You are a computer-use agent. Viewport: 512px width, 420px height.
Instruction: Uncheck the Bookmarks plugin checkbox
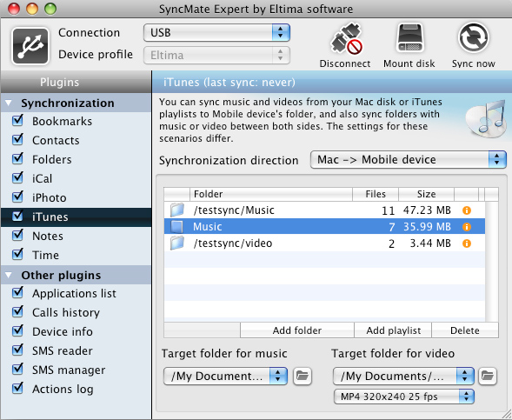click(17, 121)
